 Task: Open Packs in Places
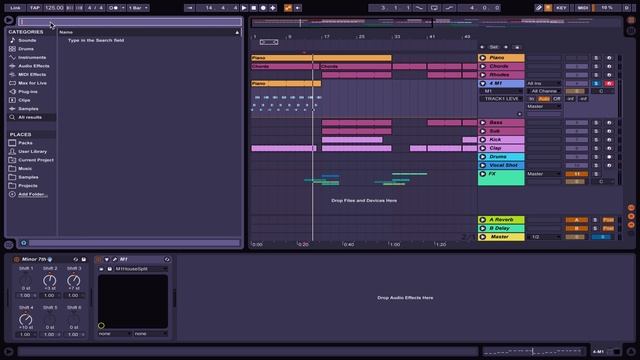tap(25, 143)
